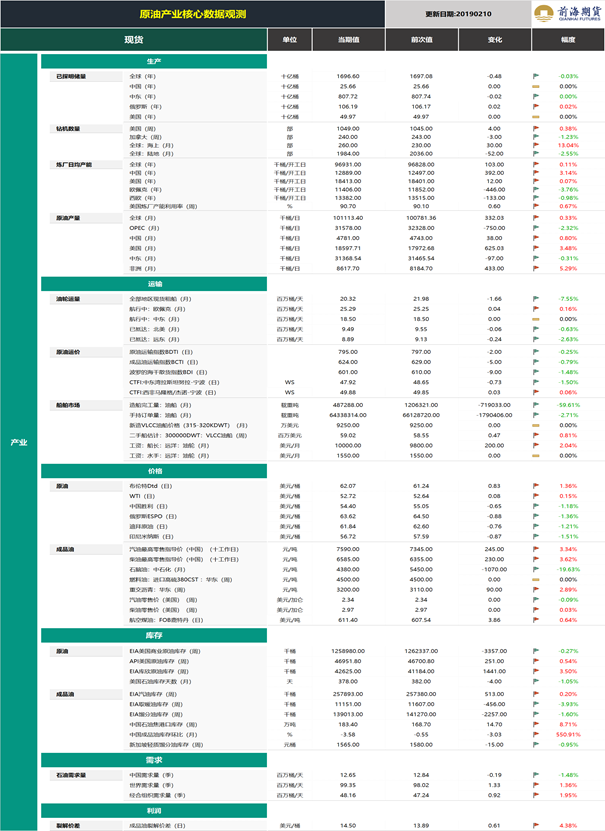605x831 pixels.
Task: Click the red flag beside 8.71%
Action: coord(536,724)
